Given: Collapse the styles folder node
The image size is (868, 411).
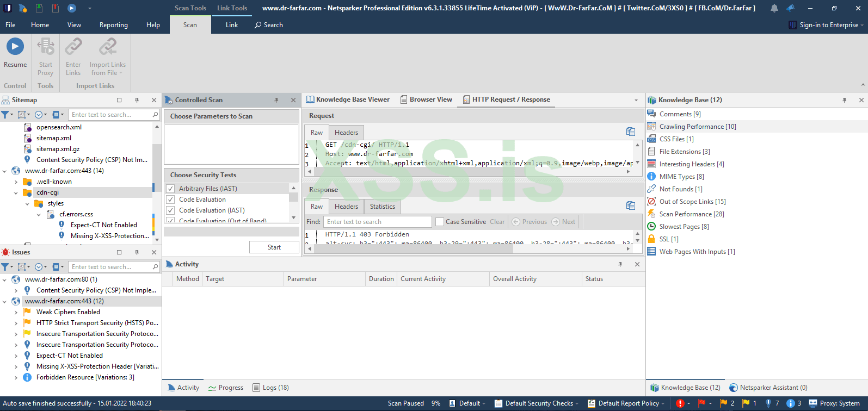Looking at the screenshot, I should 28,203.
